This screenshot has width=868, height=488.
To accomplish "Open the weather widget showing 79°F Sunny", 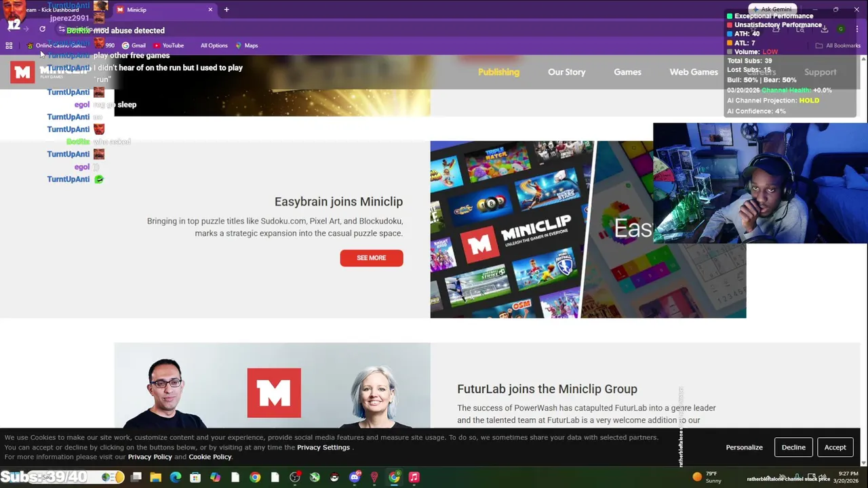I will click(x=707, y=477).
